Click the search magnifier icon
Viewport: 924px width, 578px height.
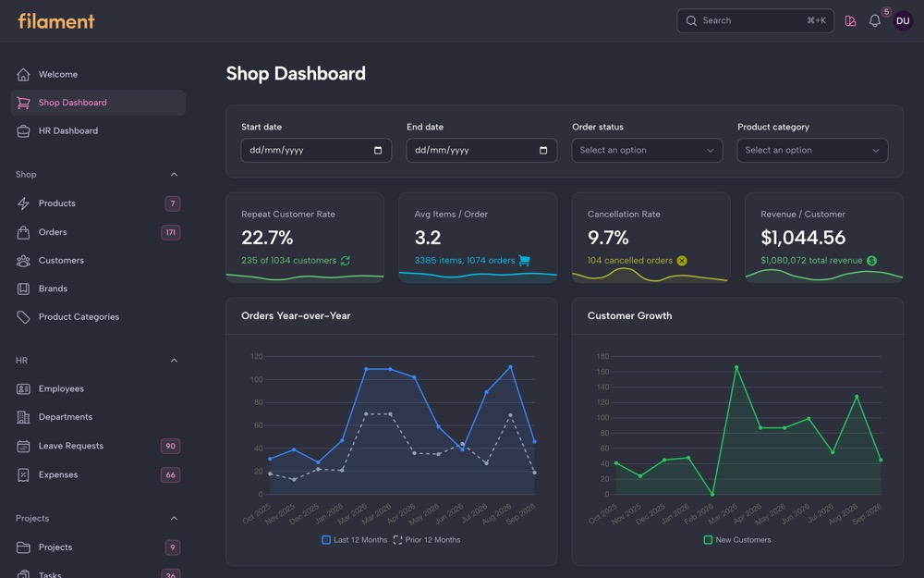(x=691, y=20)
